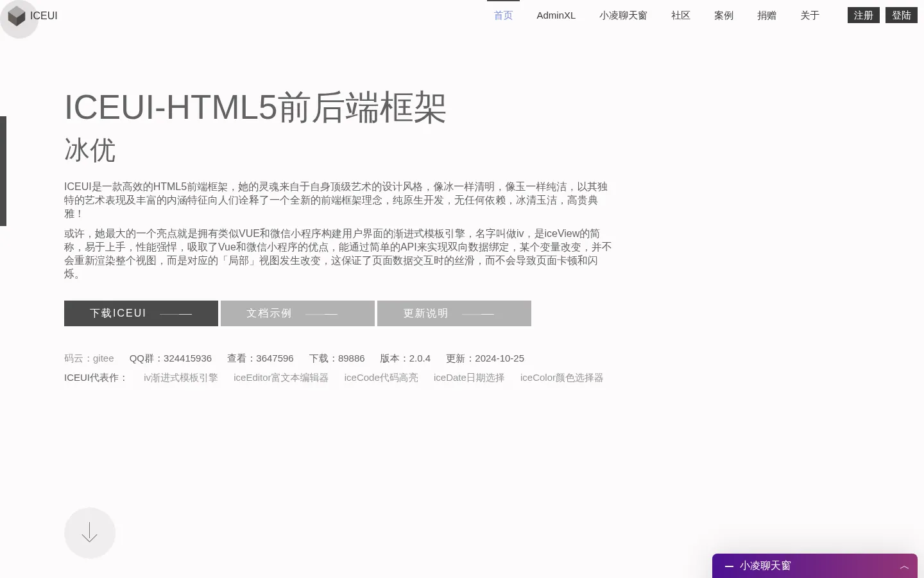Click the ICEUI brand text in header
Image resolution: width=924 pixels, height=578 pixels.
pyautogui.click(x=44, y=15)
